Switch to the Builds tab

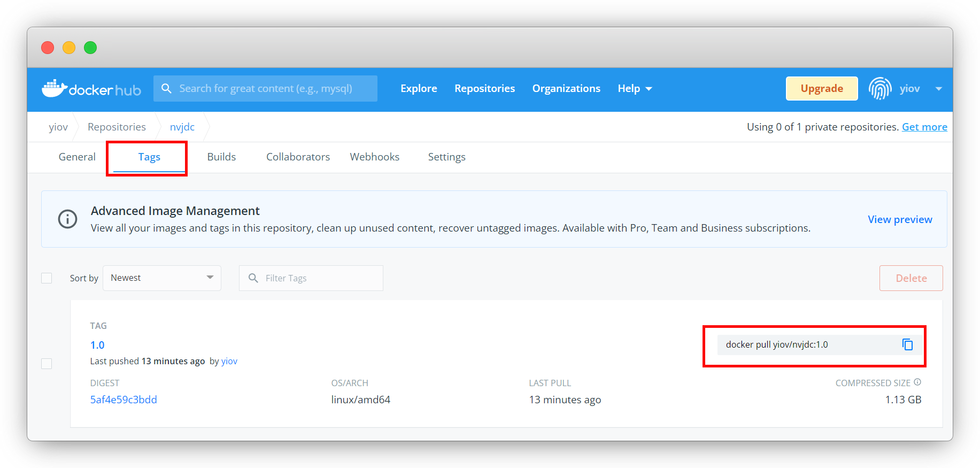pyautogui.click(x=221, y=157)
